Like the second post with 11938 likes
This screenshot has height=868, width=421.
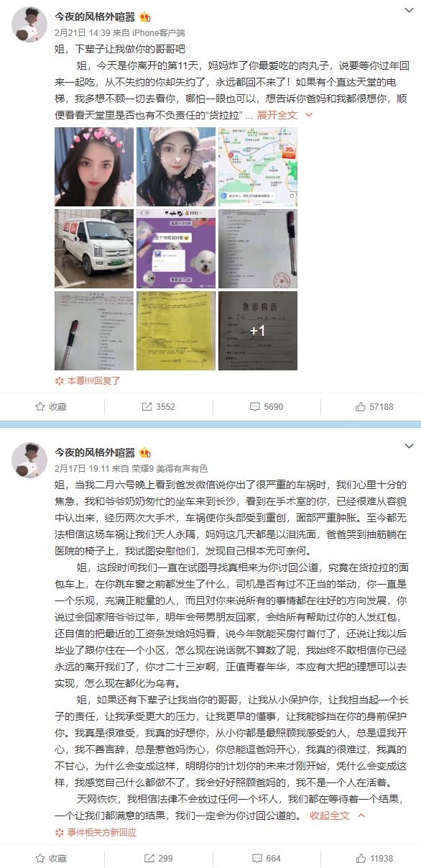(x=361, y=858)
